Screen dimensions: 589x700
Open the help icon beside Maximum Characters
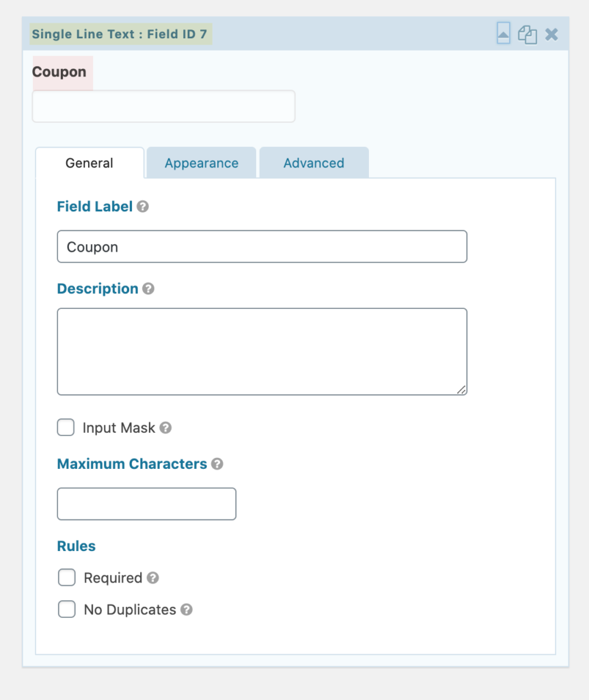[x=217, y=464]
